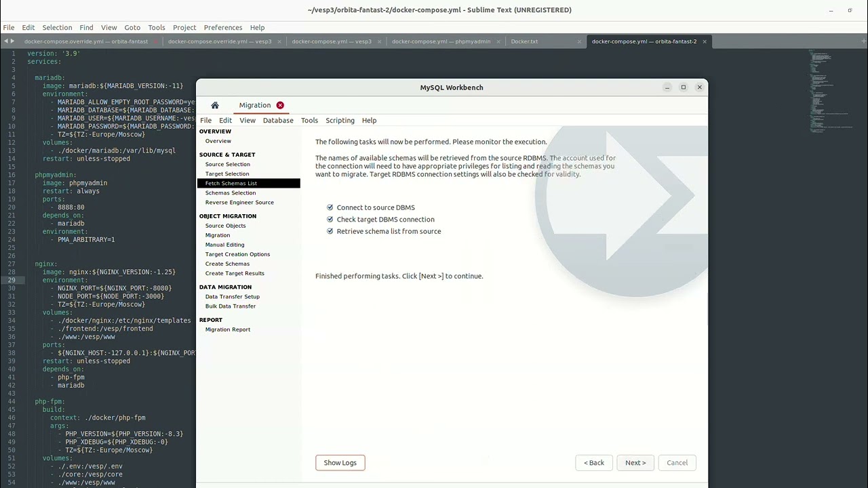Switch to docker-compose.yml — vesp3 tab
Viewport: 868px width, 488px height.
(x=332, y=41)
